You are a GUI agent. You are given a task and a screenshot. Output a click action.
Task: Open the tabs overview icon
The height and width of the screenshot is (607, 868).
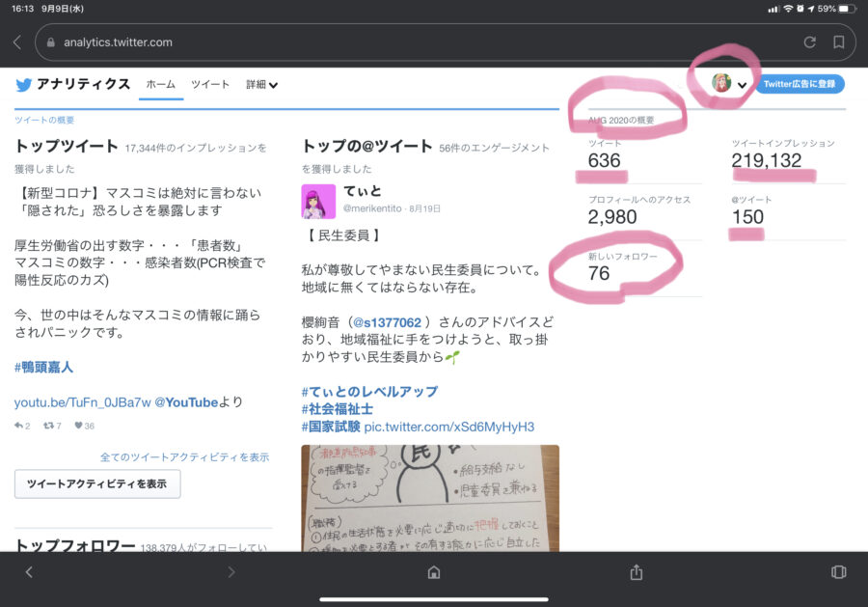click(838, 572)
